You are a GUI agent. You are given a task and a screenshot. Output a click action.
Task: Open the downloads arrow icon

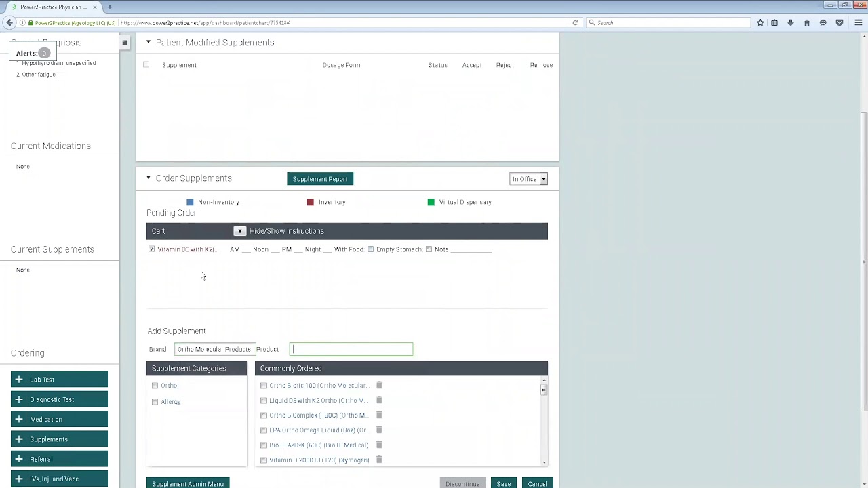(791, 23)
